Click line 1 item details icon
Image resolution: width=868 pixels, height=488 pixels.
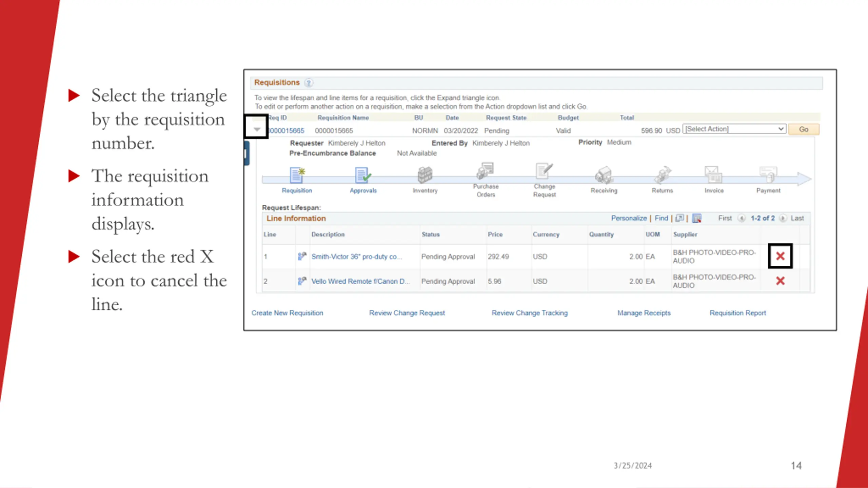tap(302, 257)
